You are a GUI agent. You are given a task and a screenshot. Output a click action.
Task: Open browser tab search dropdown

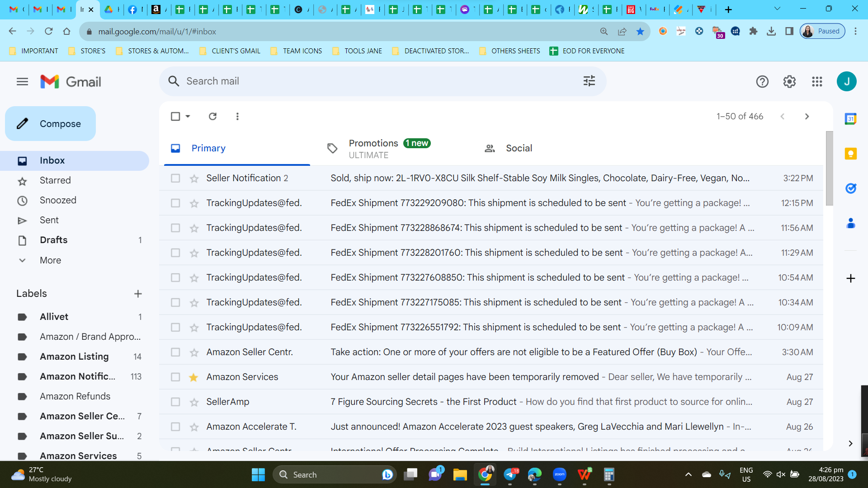point(777,9)
